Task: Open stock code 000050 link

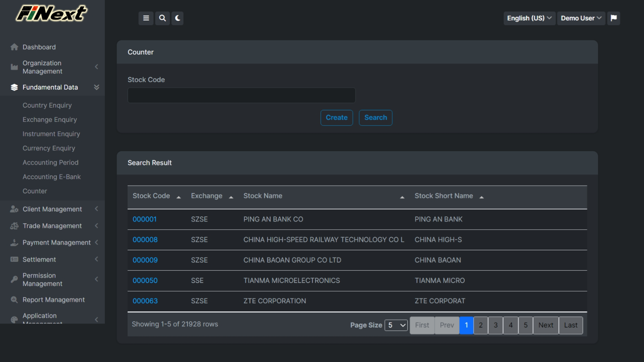Action: (x=145, y=281)
